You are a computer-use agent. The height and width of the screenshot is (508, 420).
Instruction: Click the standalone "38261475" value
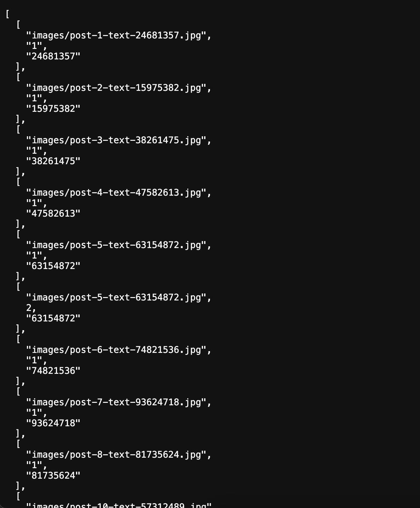tap(53, 161)
